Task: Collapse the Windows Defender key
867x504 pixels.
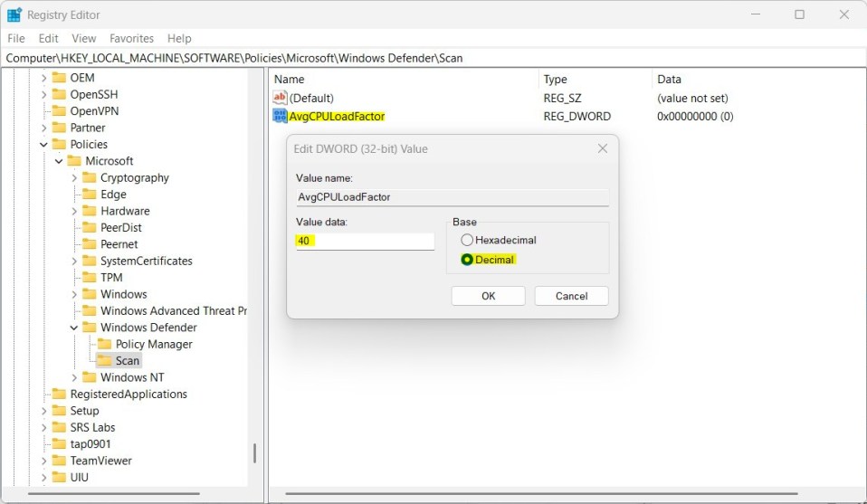Action: pyautogui.click(x=74, y=328)
